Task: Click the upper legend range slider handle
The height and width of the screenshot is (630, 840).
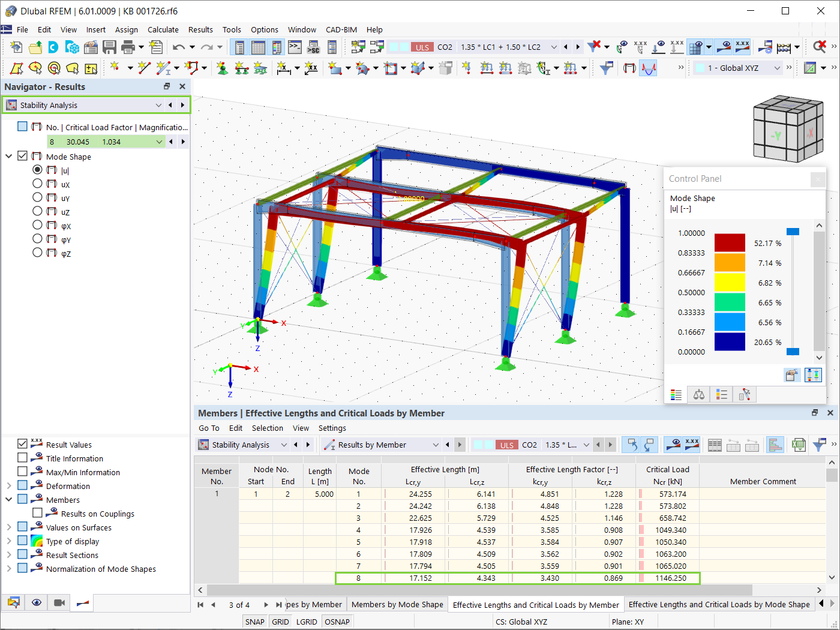Action: click(793, 232)
